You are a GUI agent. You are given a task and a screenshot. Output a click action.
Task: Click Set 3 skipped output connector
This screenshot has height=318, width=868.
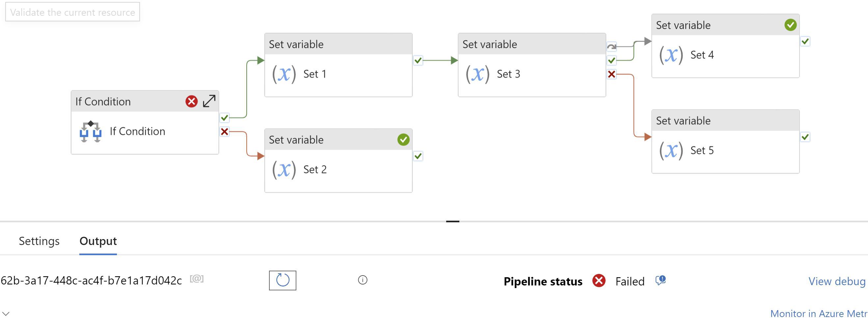click(x=611, y=47)
